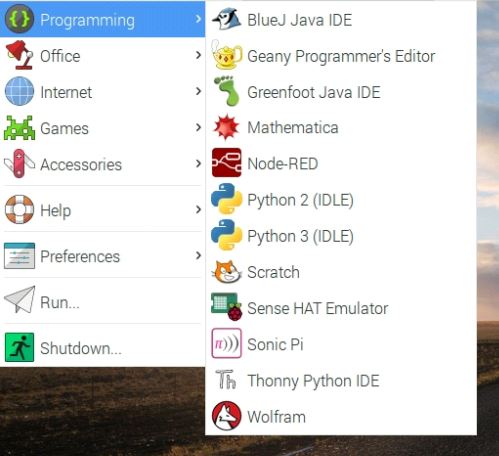Click the Run paper plane icon
The height and width of the screenshot is (456, 499).
[x=19, y=300]
